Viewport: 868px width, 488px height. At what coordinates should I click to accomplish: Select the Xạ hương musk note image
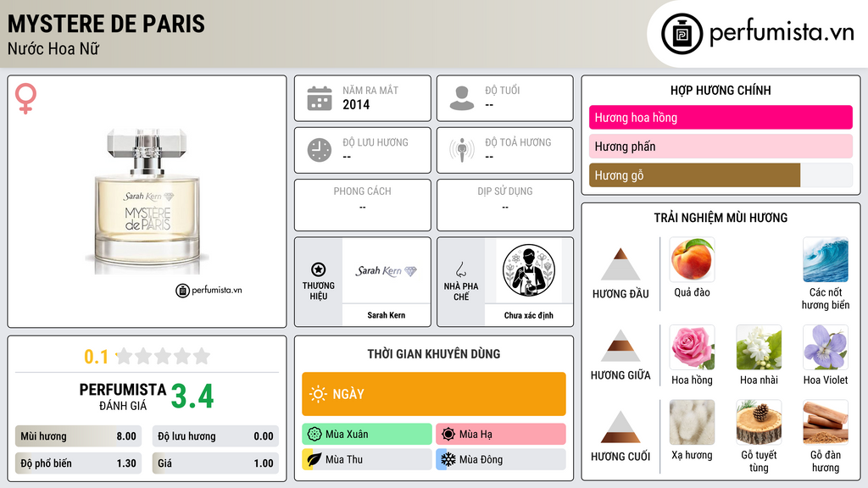(x=692, y=422)
